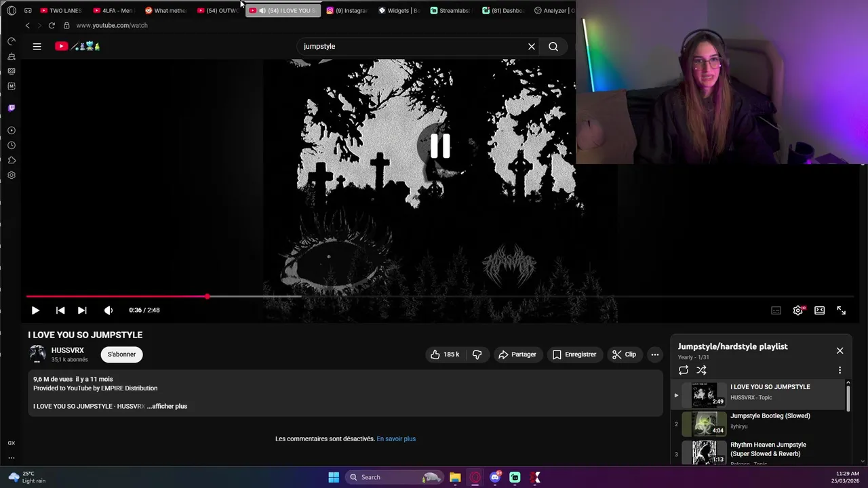Image resolution: width=868 pixels, height=488 pixels.
Task: Play Rhythm Heaven Jumpstyle playlist item
Action: 758,453
